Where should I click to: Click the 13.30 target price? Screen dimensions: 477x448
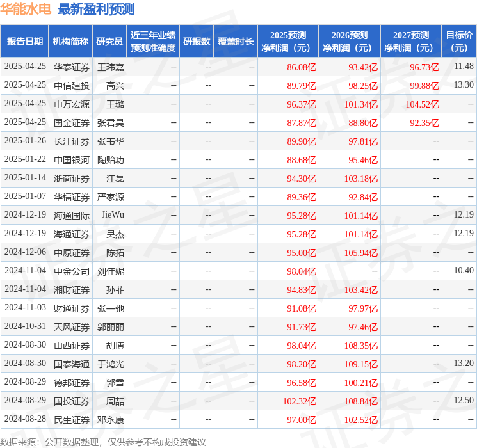(464, 84)
